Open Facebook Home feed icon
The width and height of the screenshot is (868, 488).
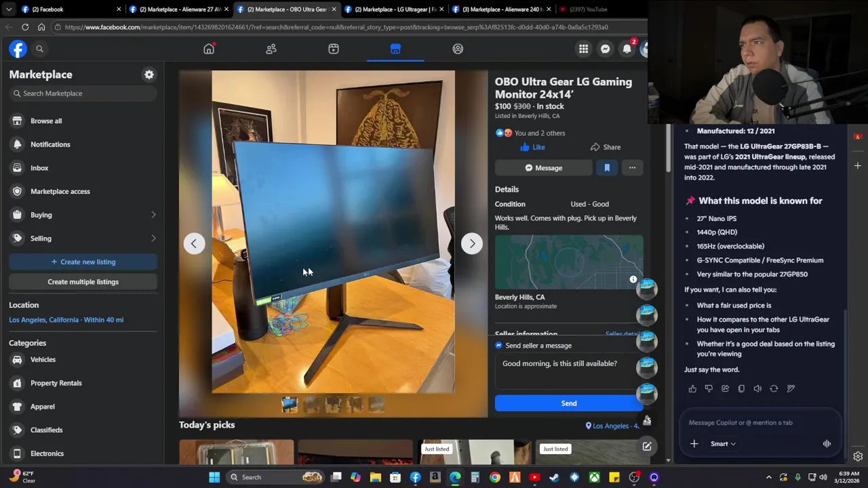pos(209,49)
